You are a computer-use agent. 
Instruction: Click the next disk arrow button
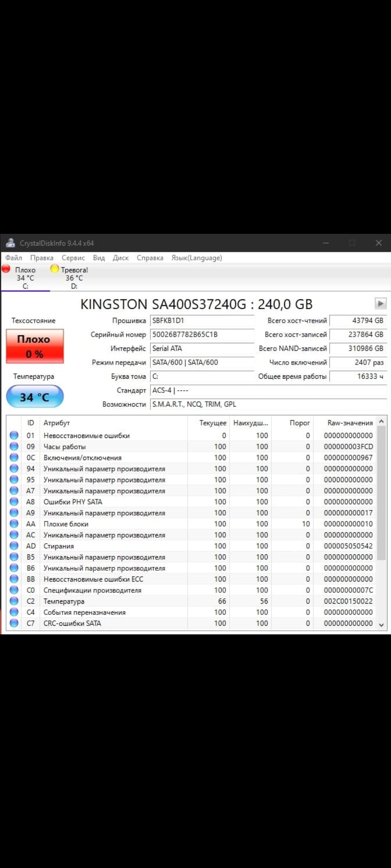[x=381, y=303]
